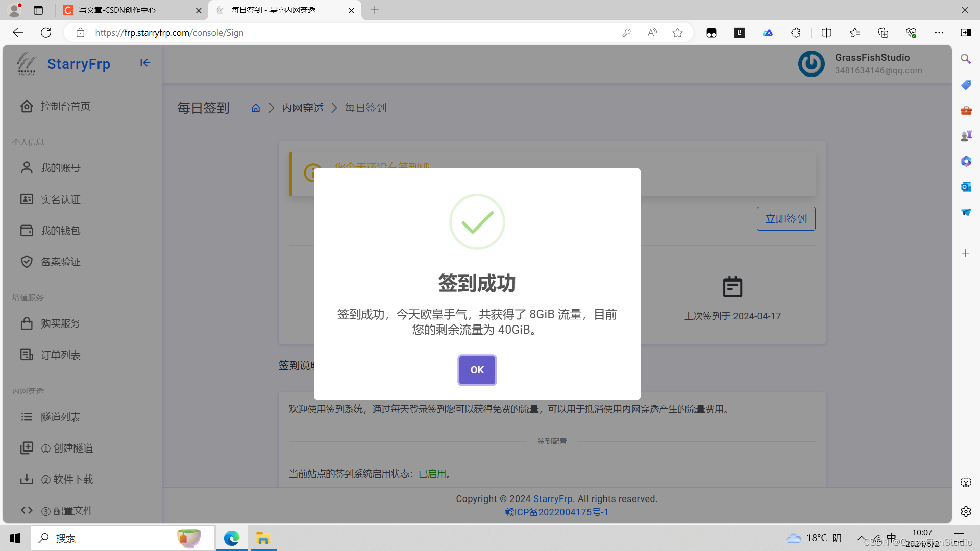980x551 pixels.
Task: Click the search icon in Edge sidebar
Action: 966,59
